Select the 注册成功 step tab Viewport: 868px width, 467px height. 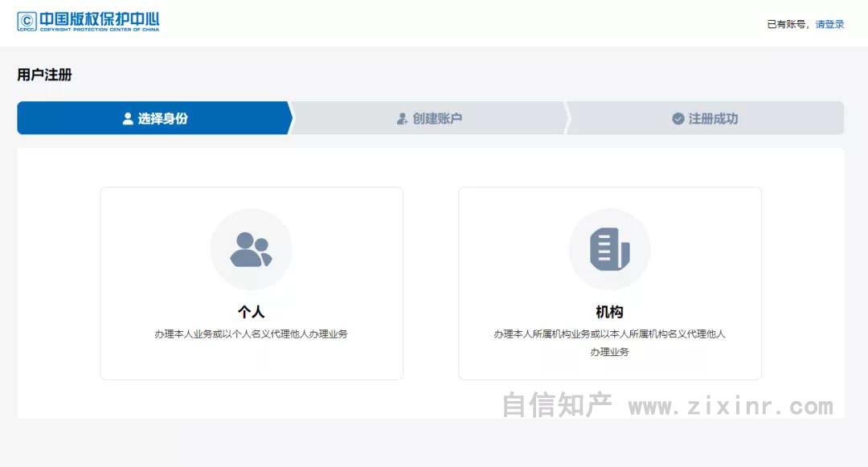coord(705,118)
